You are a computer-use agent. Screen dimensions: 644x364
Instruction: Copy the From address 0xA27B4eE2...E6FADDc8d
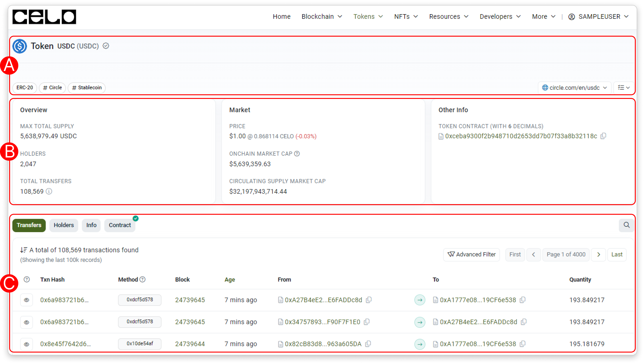click(369, 300)
